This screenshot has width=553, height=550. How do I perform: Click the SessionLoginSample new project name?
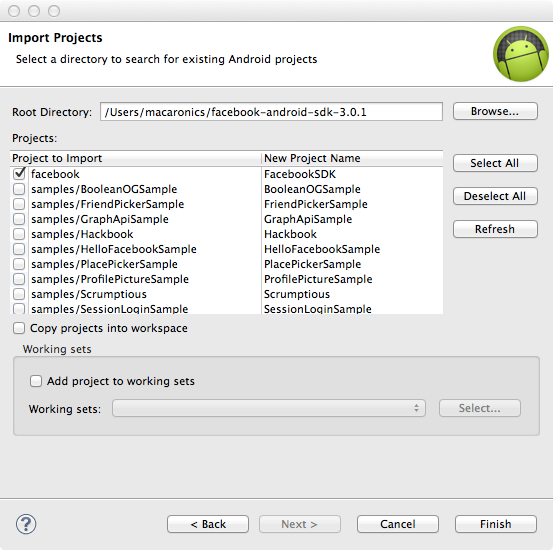click(318, 309)
